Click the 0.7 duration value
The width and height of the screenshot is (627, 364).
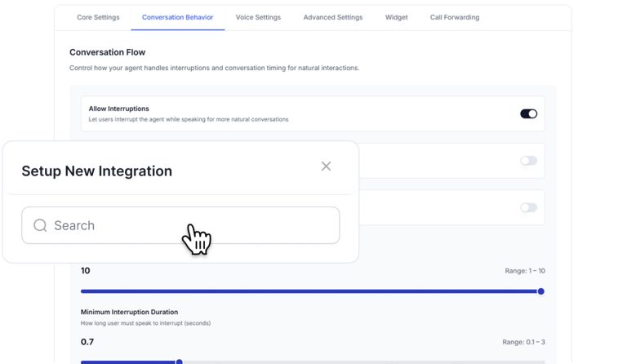(87, 342)
